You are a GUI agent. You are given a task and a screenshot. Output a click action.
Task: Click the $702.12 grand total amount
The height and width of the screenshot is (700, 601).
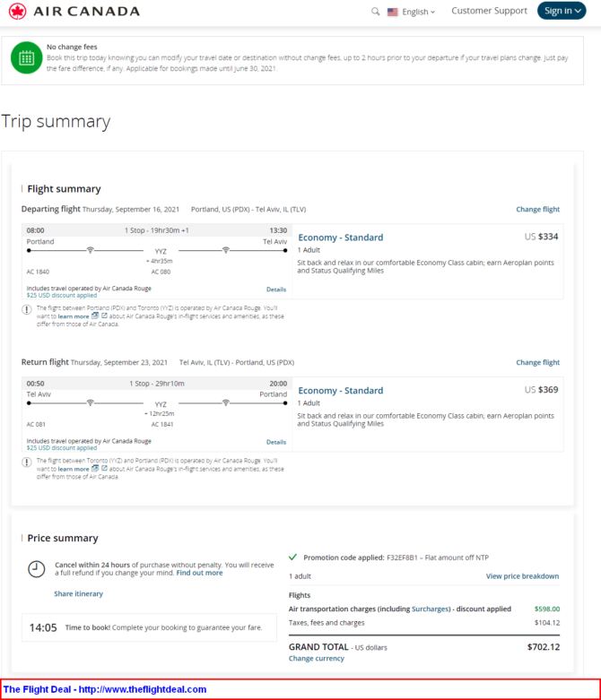[x=544, y=647]
